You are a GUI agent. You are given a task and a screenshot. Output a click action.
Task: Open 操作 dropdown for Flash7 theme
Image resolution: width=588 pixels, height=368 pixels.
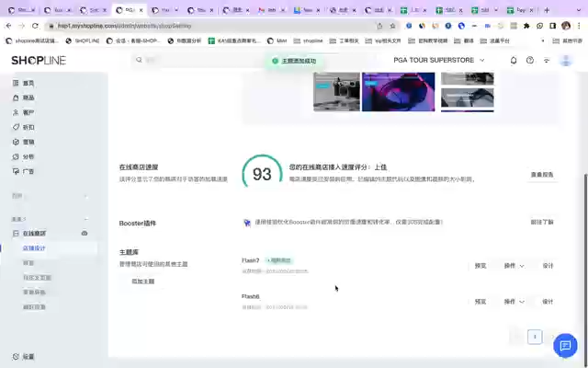(514, 266)
